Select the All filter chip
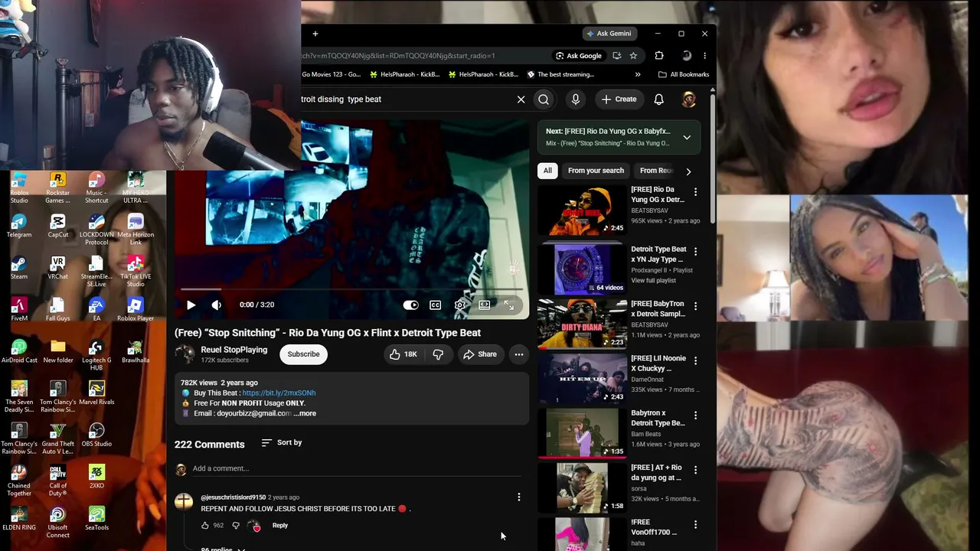Viewport: 980px width, 551px height. tap(547, 171)
